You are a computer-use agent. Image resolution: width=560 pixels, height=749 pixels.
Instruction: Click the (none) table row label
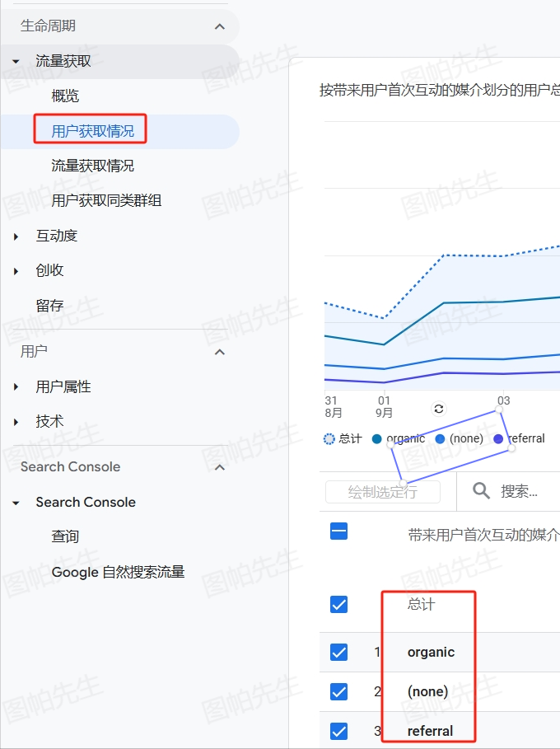click(427, 691)
